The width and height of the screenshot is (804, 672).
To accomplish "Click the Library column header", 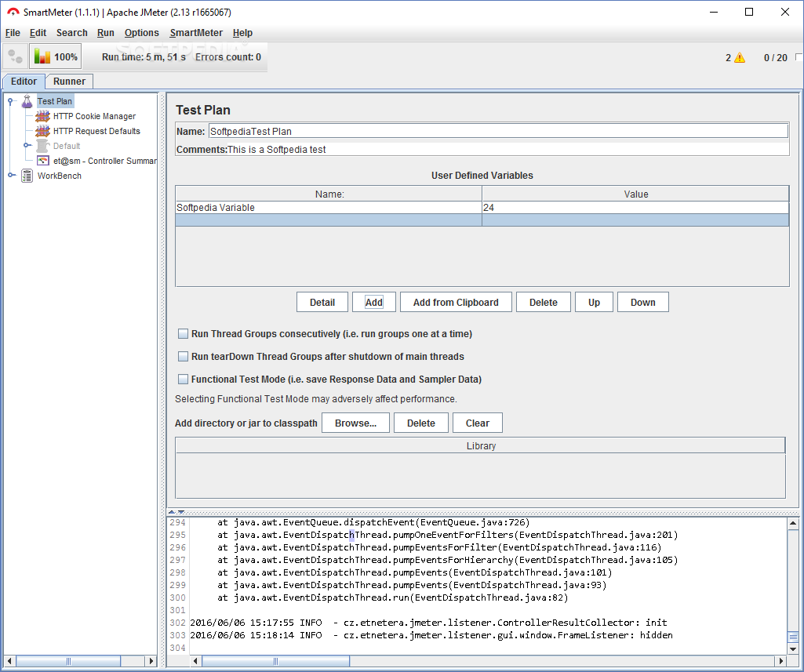I will coord(481,446).
